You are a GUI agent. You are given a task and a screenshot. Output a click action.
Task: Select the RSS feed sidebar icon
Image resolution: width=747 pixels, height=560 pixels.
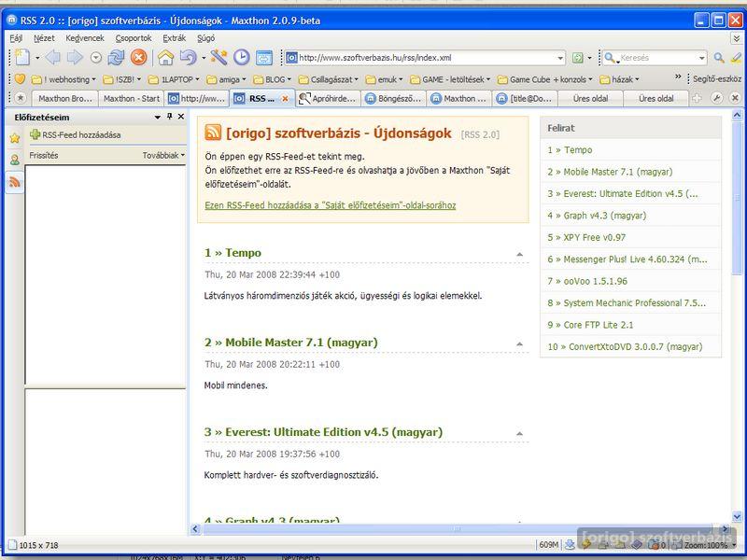[x=15, y=182]
